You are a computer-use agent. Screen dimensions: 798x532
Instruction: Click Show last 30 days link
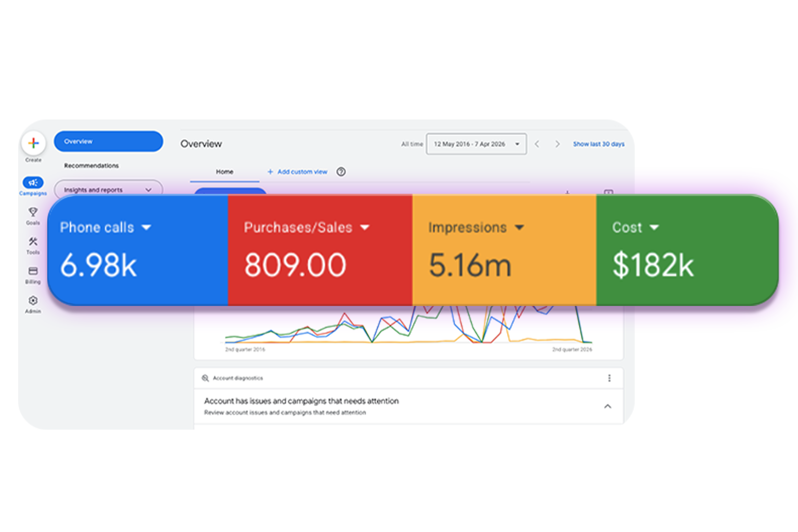coord(598,144)
